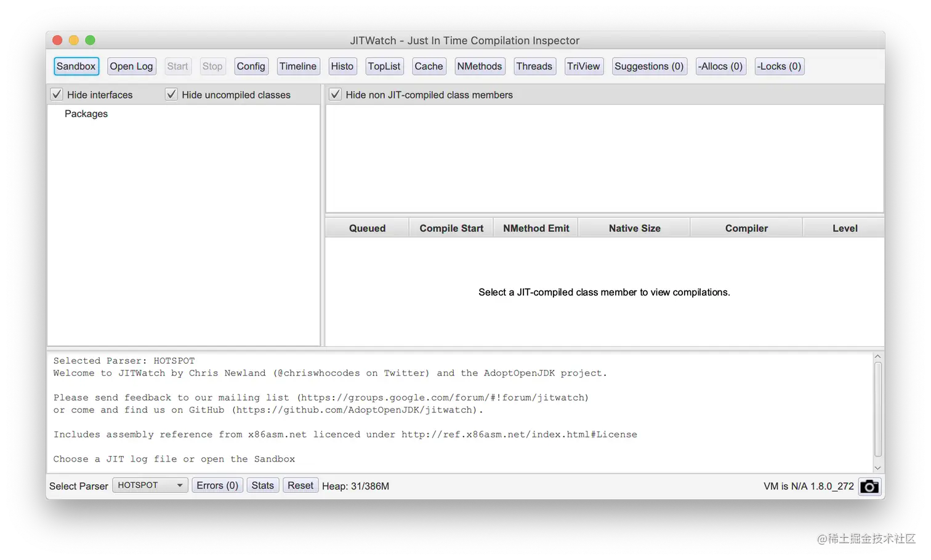931x560 pixels.
Task: Click the Heap: 31/386M status text
Action: point(355,486)
